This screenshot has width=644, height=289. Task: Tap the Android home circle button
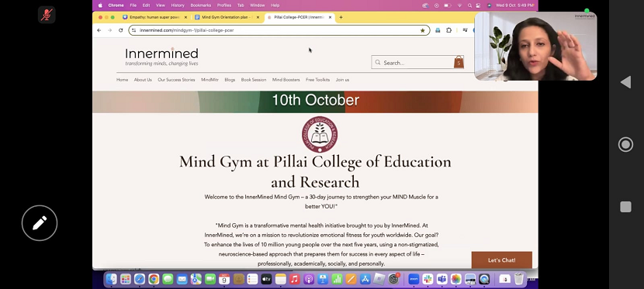[x=625, y=144]
